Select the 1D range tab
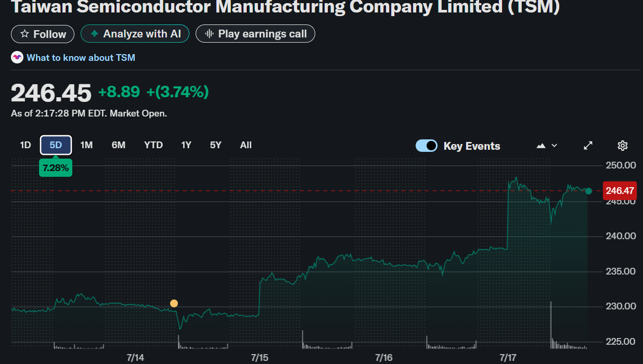The image size is (643, 364). (25, 145)
